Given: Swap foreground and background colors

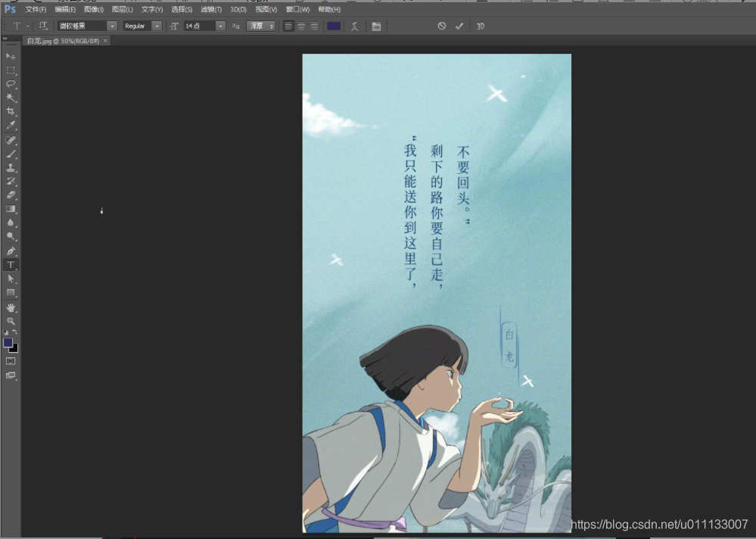Looking at the screenshot, I should click(15, 332).
